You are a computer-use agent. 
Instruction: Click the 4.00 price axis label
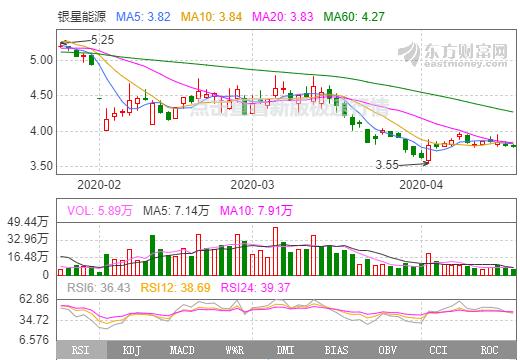[42, 131]
